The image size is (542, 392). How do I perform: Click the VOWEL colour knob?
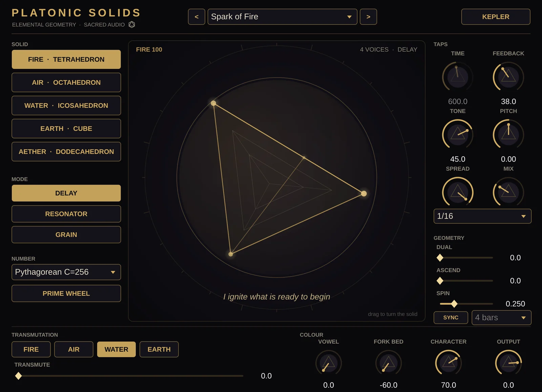[329, 363]
